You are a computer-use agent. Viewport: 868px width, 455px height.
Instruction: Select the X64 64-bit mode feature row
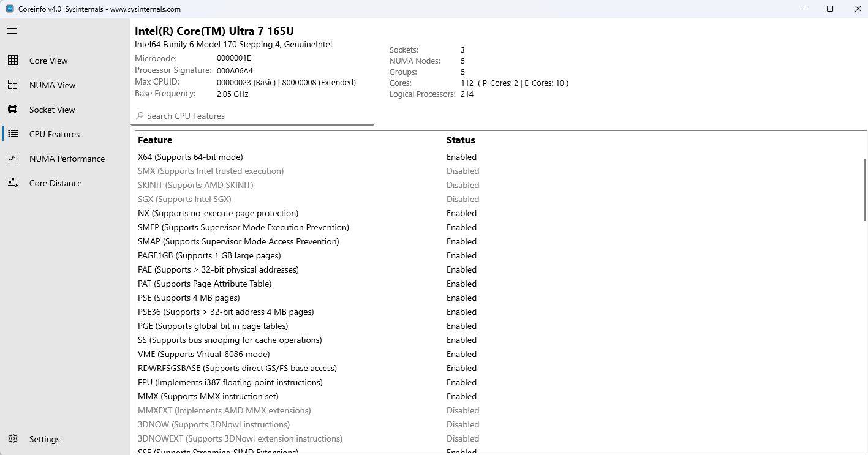190,157
